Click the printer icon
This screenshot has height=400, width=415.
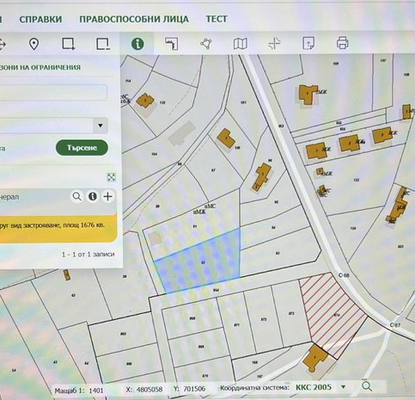click(x=343, y=43)
